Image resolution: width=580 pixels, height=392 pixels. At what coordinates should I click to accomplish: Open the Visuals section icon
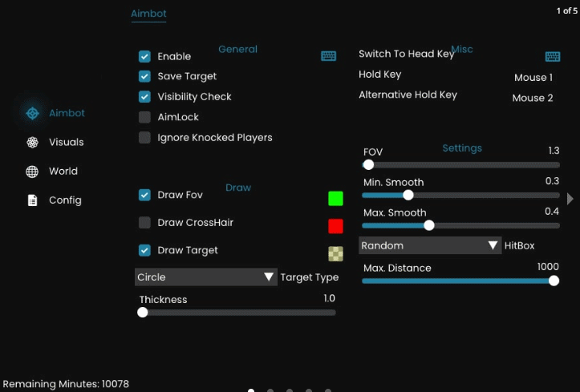tap(32, 143)
